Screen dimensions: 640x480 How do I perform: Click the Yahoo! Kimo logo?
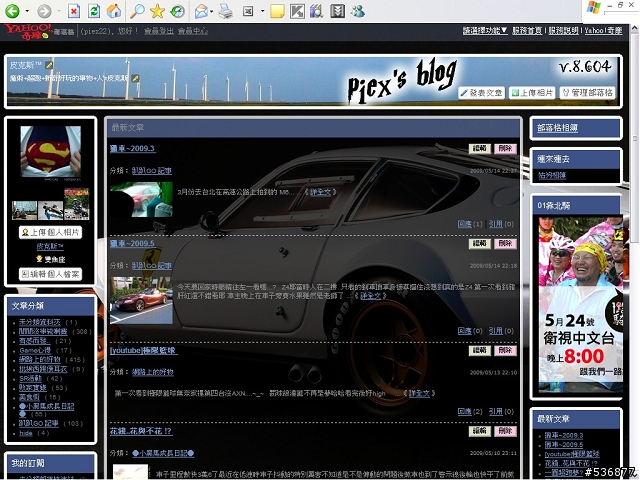click(x=28, y=31)
